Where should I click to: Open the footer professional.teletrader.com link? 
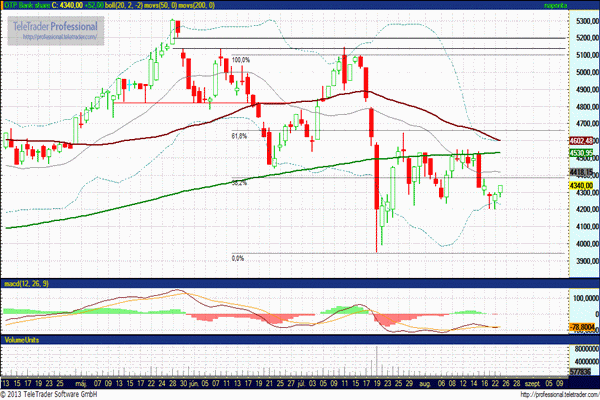click(549, 394)
